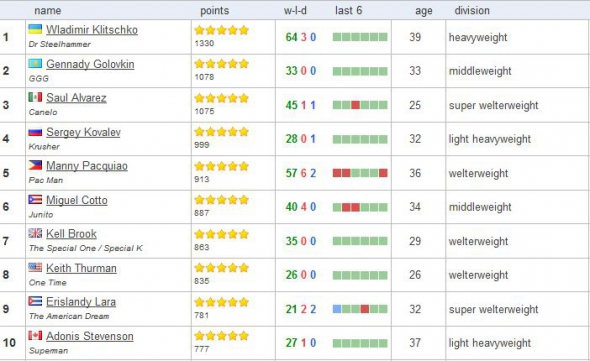Click the Kazakhstan flag beside Gennady Golovkin

pyautogui.click(x=35, y=63)
